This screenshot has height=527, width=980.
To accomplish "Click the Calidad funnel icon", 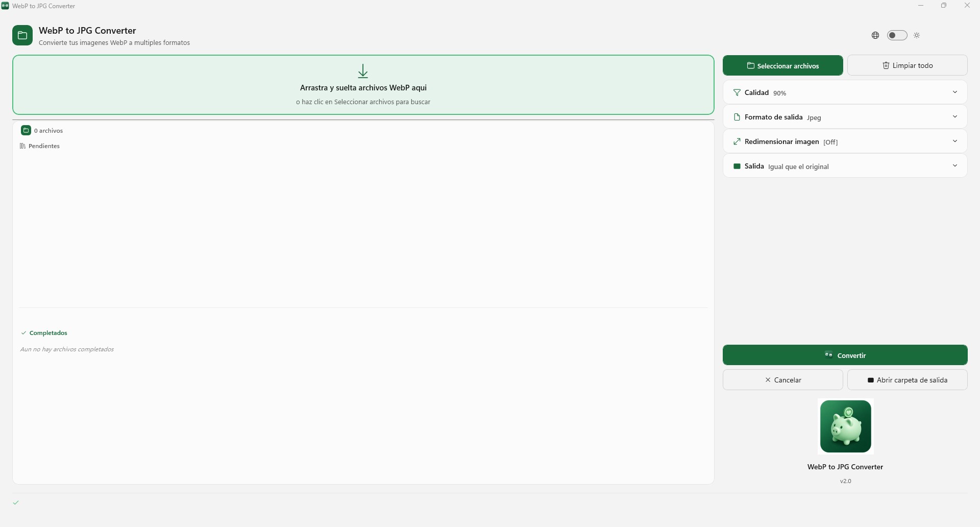I will (737, 92).
